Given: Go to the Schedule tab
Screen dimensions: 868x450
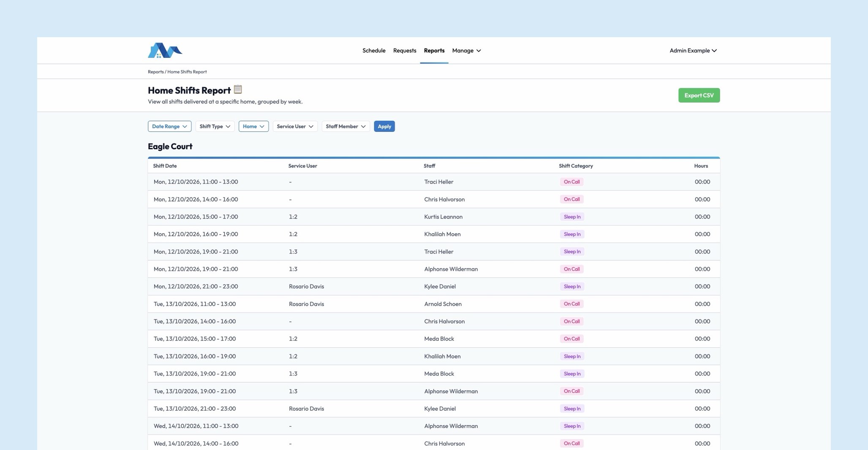Looking at the screenshot, I should click(374, 51).
